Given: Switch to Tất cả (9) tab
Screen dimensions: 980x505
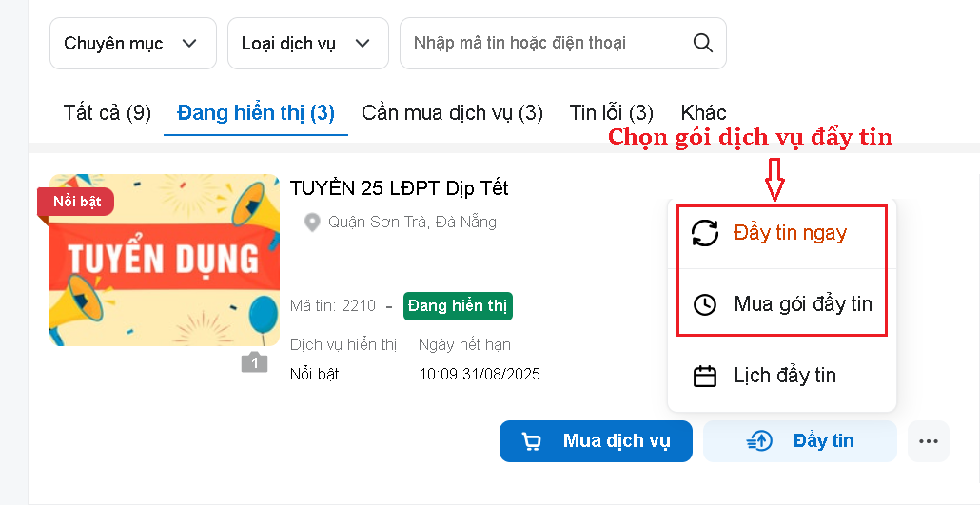Looking at the screenshot, I should 107,112.
